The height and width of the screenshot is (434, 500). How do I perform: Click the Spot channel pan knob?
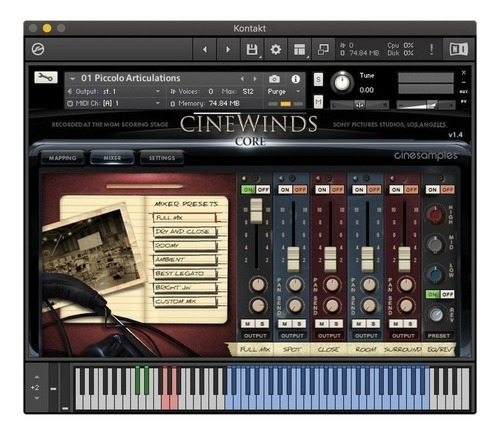pos(295,285)
